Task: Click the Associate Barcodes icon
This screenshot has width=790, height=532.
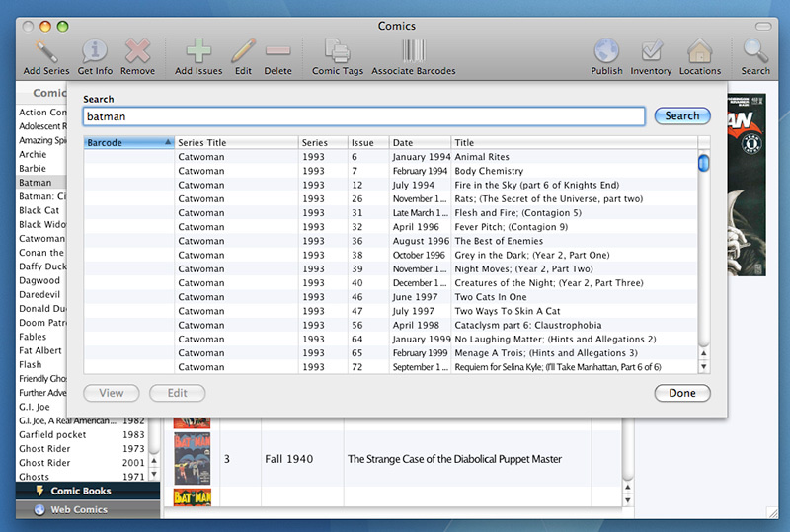Action: click(414, 51)
